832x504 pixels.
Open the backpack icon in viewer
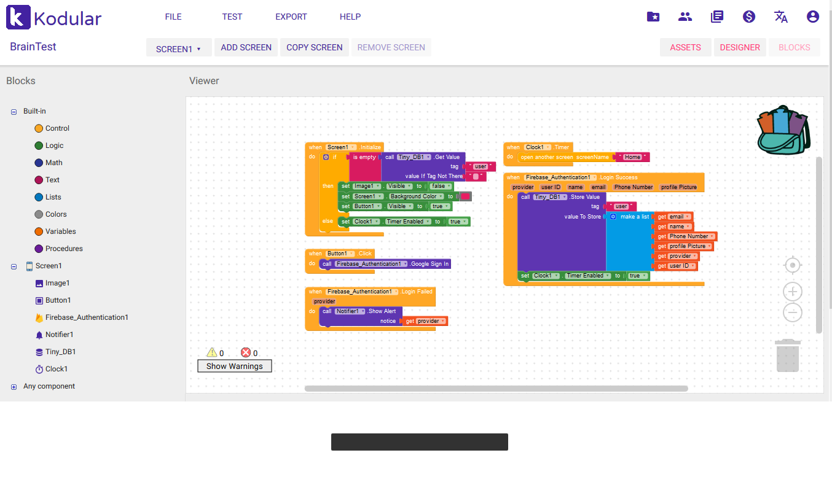tap(783, 131)
